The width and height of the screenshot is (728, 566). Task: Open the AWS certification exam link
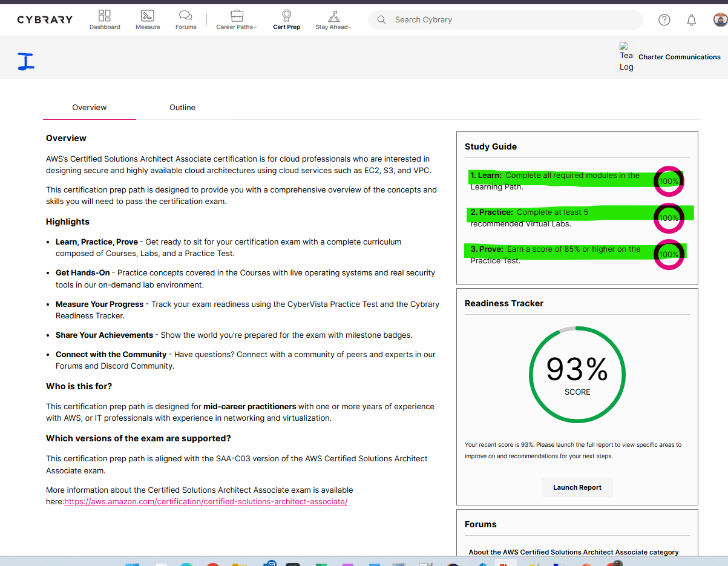coord(206,502)
